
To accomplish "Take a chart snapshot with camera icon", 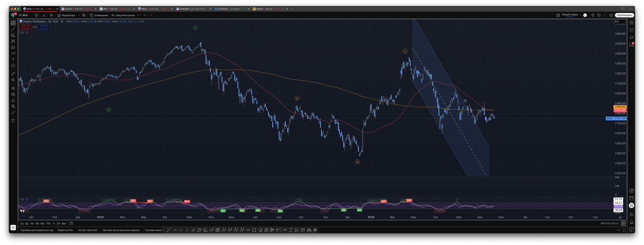I will pos(611,15).
